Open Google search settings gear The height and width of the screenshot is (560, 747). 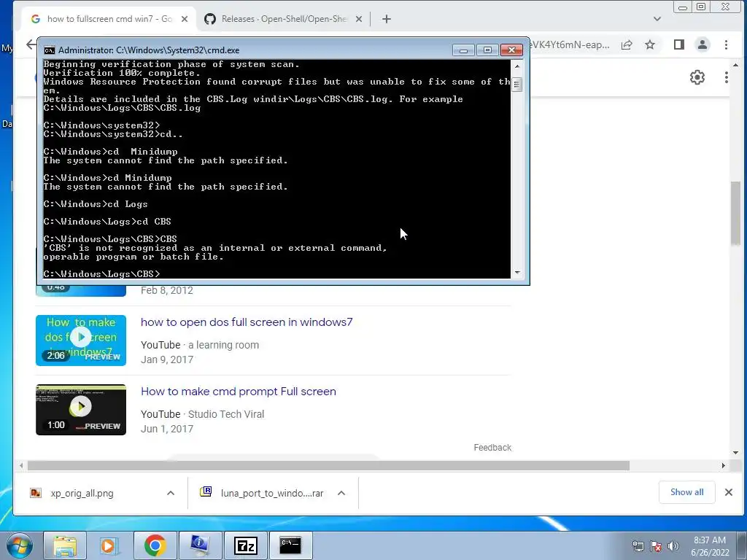coord(697,77)
